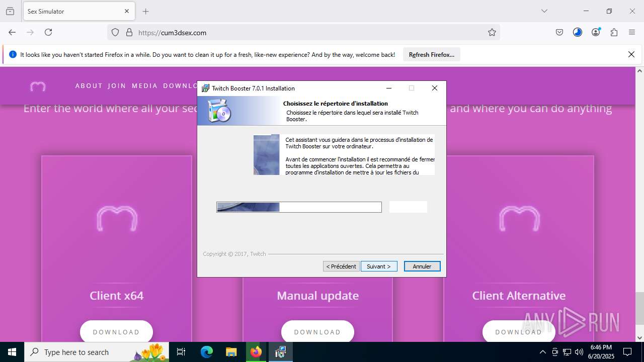Click the < Précédent button in the installer

pos(341,266)
